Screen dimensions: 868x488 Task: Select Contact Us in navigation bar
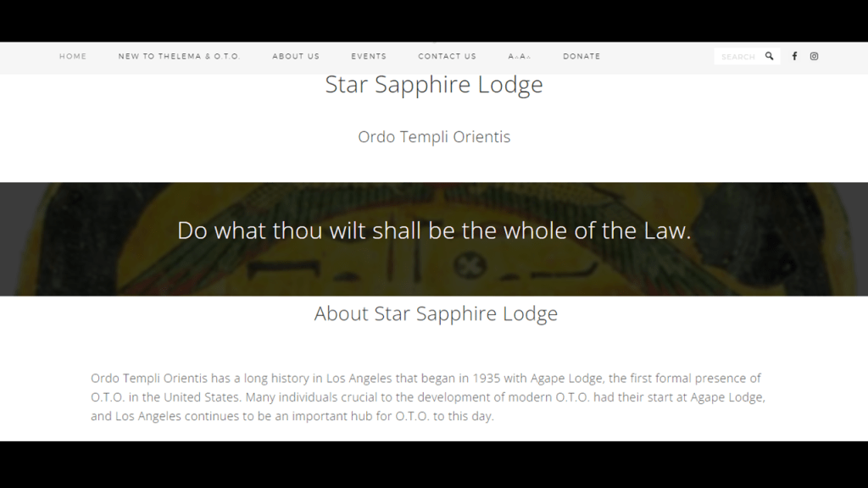pos(447,57)
